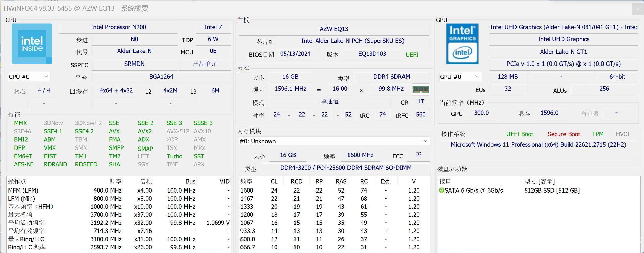Screen dimensions: 644x253
Task: Click the Intel Processor N200 name field
Action: tap(118, 27)
